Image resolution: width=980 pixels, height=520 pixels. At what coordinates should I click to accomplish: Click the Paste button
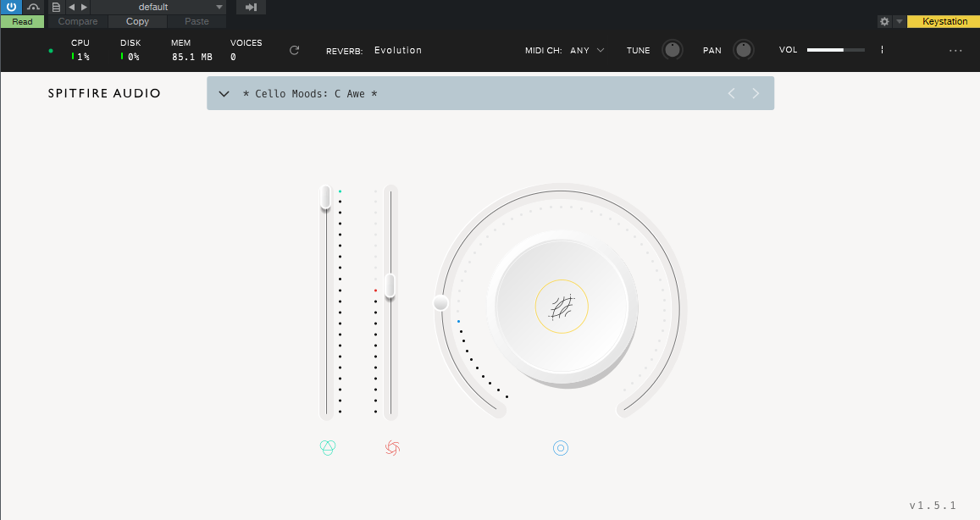pos(197,21)
